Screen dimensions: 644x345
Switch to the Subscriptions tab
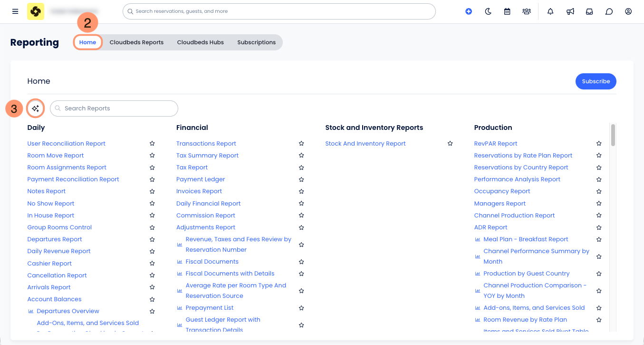pyautogui.click(x=257, y=42)
